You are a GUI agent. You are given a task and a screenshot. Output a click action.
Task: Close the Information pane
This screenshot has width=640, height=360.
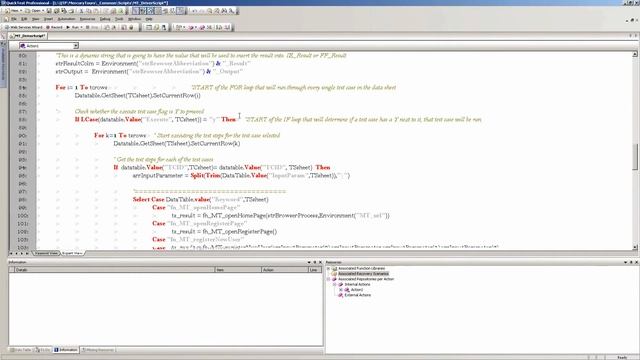[x=320, y=262]
